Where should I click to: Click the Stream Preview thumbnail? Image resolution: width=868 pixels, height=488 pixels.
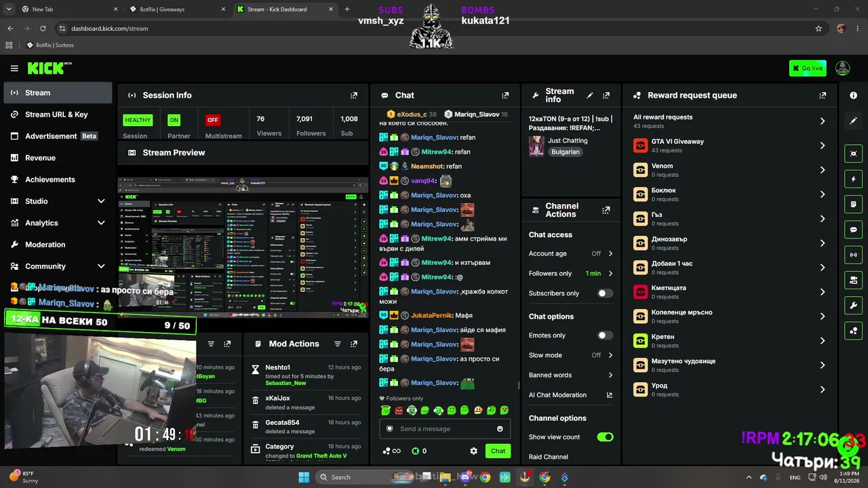[x=243, y=248]
